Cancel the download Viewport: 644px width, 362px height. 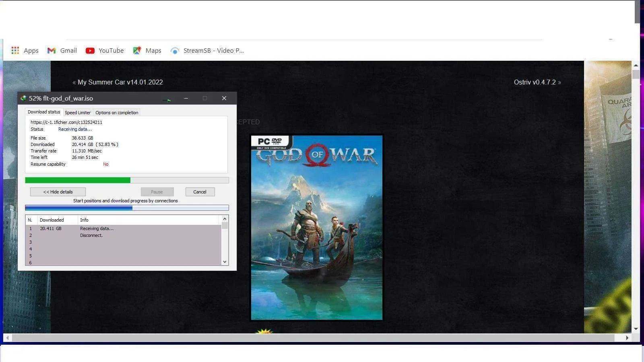click(x=200, y=192)
